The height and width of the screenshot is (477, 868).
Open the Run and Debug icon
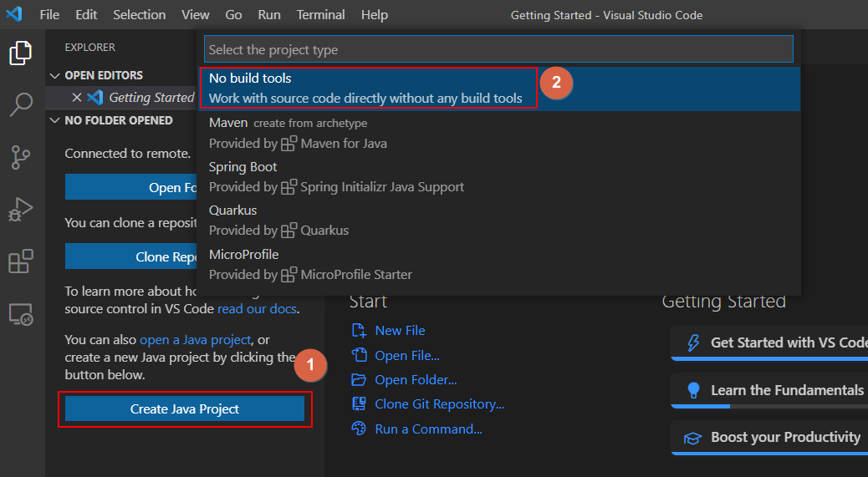click(20, 209)
